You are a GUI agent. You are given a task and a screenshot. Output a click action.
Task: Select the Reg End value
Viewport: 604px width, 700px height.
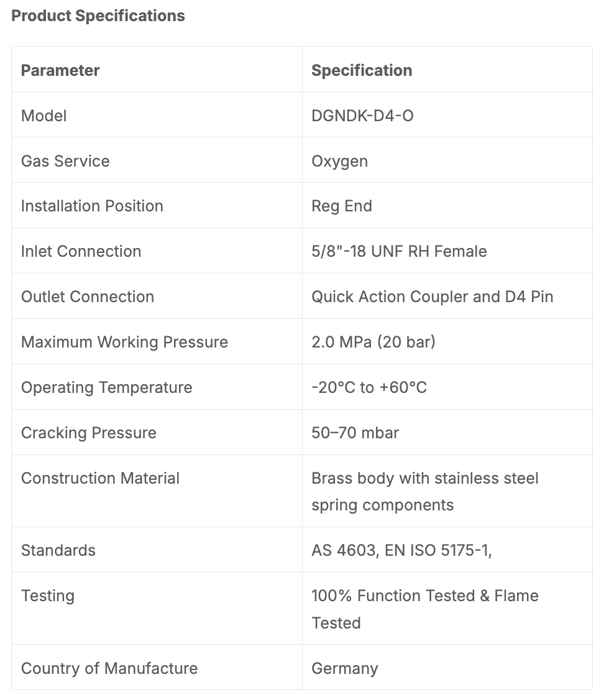[x=342, y=206]
